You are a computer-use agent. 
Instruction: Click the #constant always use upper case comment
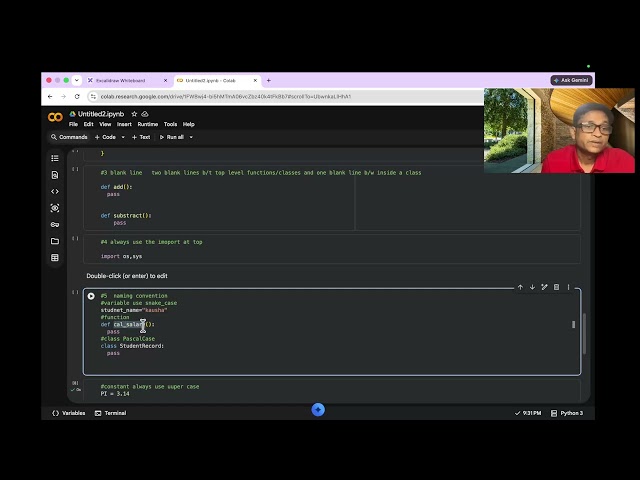(x=150, y=387)
